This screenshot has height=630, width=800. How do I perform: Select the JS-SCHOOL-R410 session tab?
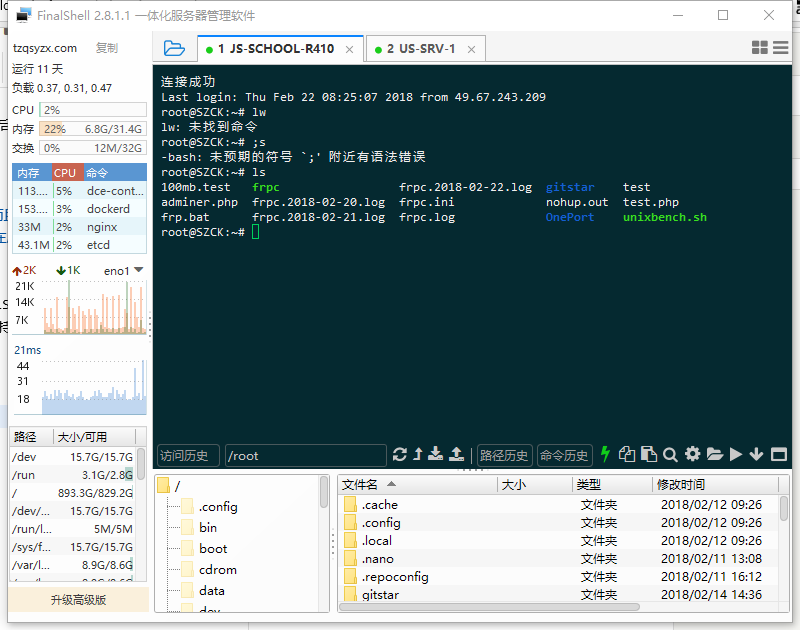tap(281, 49)
